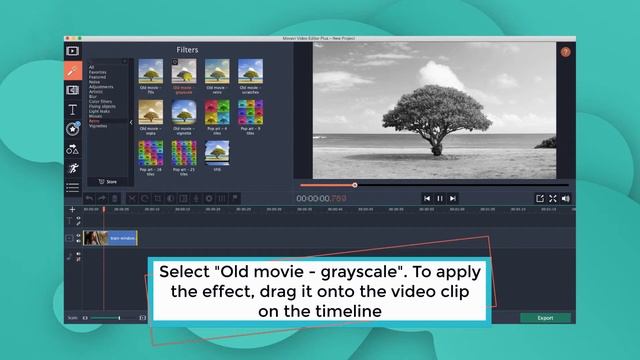640x360 pixels.
Task: Select Old movie - sepia filter thumbnail
Action: [x=151, y=112]
